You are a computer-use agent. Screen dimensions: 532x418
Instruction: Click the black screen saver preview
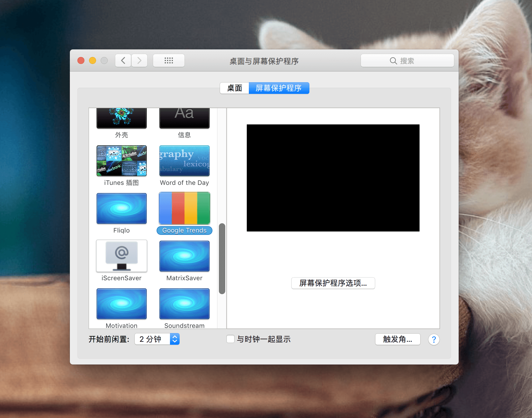coord(333,178)
